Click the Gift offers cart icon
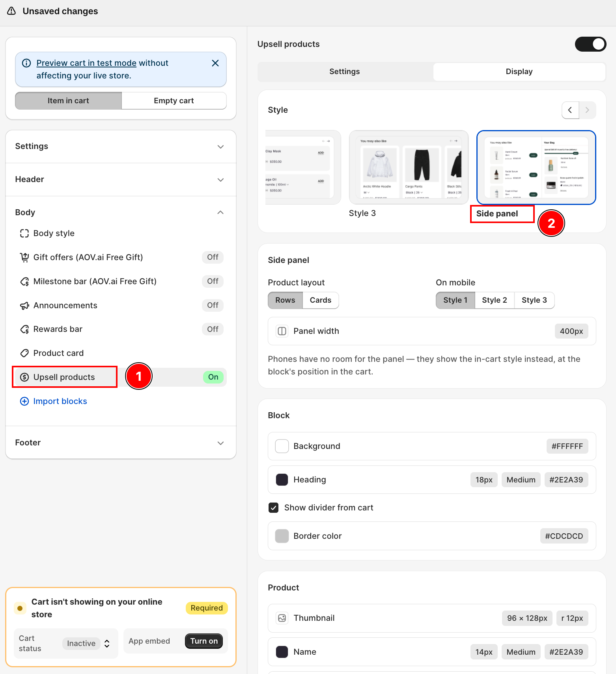The height and width of the screenshot is (674, 616). [24, 257]
